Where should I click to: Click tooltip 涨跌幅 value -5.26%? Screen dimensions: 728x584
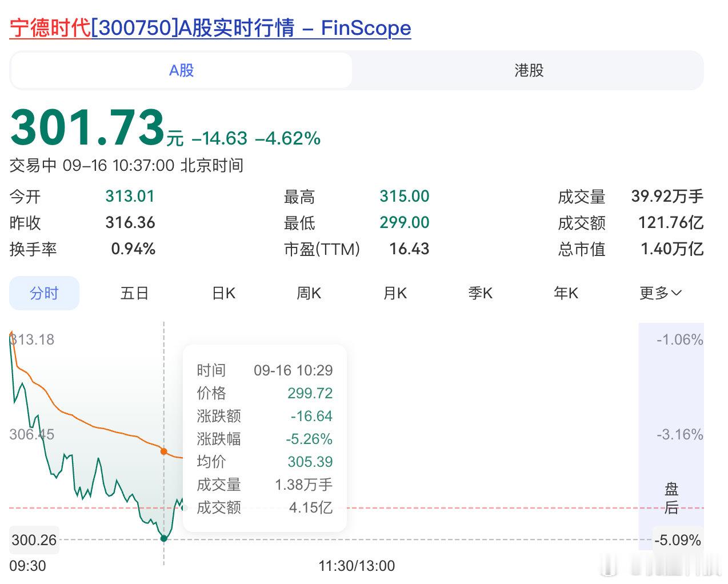pyautogui.click(x=309, y=439)
